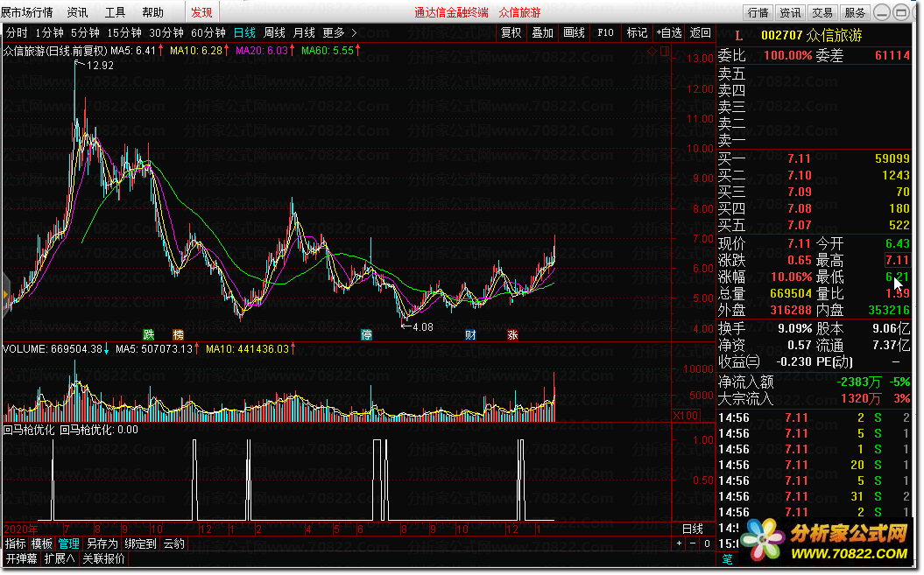Open the 行情 quotes section
The image size is (924, 575).
758,12
